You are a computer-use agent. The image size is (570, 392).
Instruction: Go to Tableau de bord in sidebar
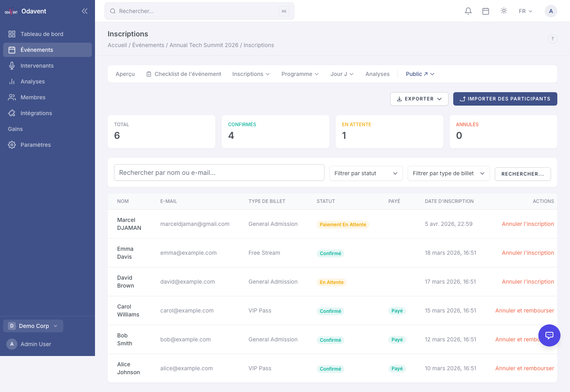tap(47, 34)
